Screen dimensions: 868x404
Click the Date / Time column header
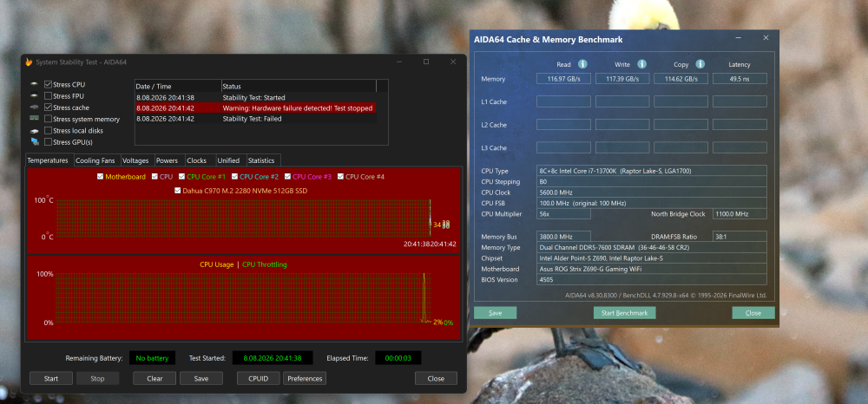click(178, 86)
